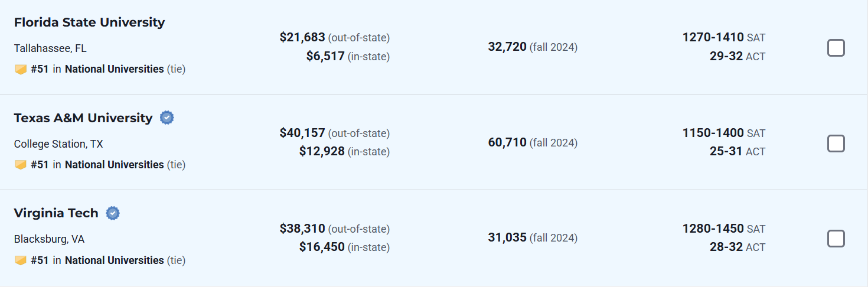
Task: Click Texas A&M enrollment figure 60,710
Action: coord(507,142)
